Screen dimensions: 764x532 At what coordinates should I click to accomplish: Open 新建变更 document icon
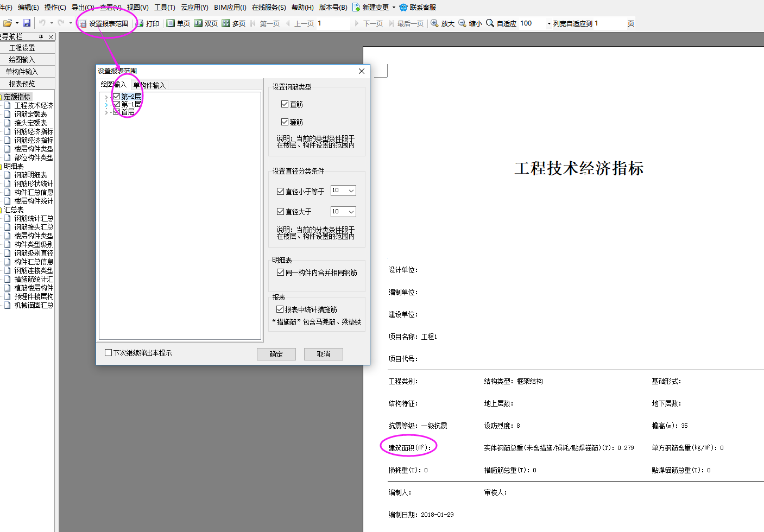point(356,7)
